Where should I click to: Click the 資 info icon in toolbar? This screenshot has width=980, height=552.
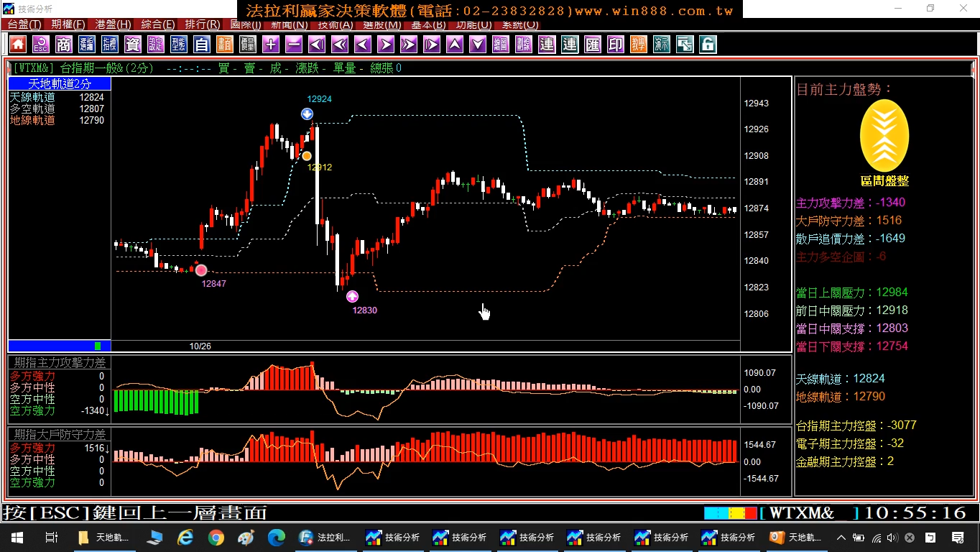point(133,45)
